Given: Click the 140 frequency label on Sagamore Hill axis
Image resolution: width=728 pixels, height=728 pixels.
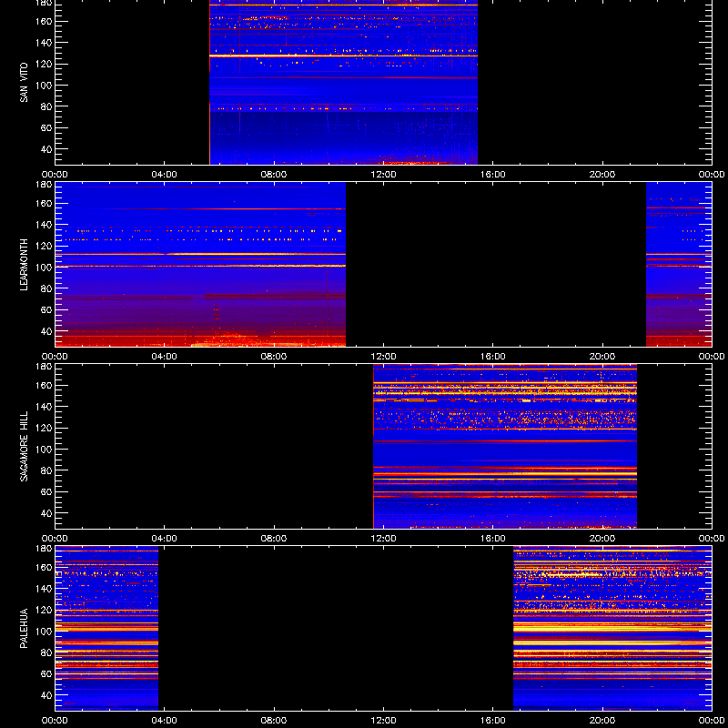Looking at the screenshot, I should point(45,407).
